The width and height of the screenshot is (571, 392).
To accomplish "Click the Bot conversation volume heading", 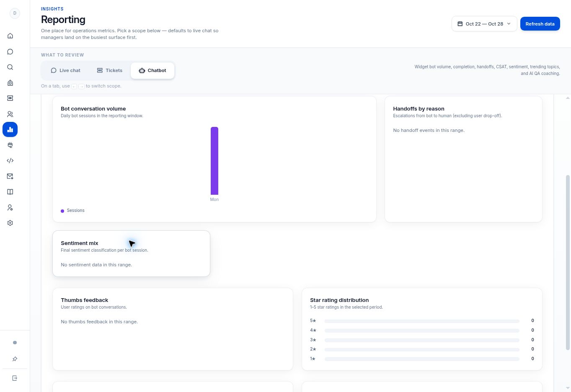I will coord(93,108).
